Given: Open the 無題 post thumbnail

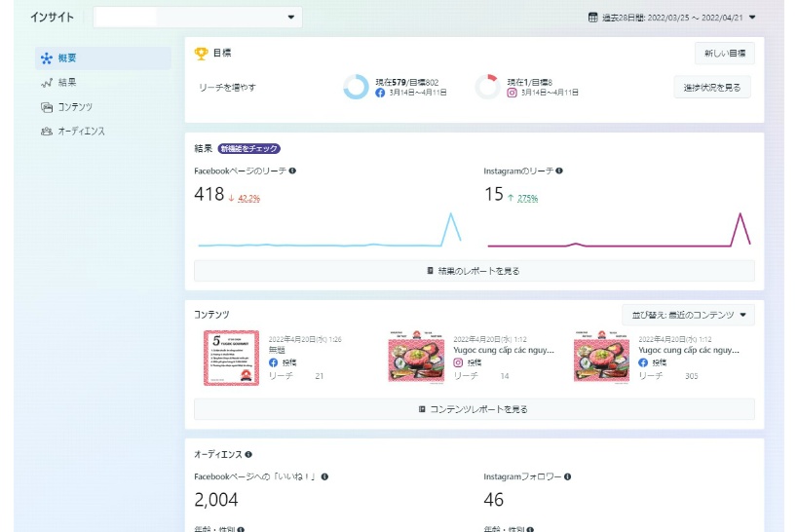Looking at the screenshot, I should [x=232, y=358].
